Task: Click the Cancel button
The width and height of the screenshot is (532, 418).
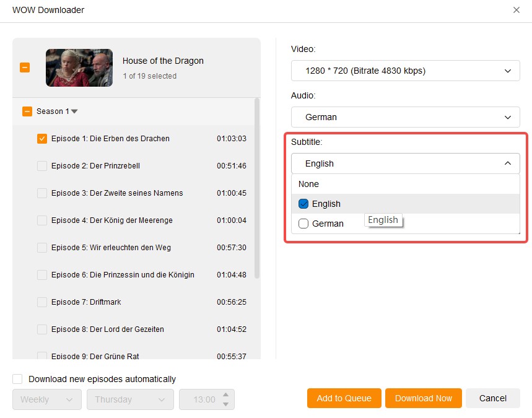Action: tap(492, 398)
